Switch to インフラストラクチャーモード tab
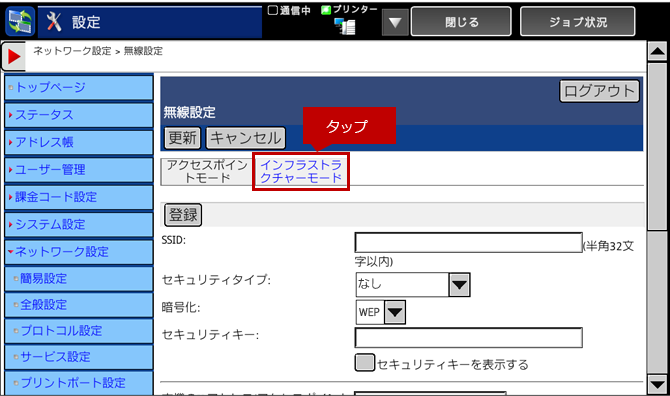This screenshot has width=670, height=396. click(x=301, y=171)
